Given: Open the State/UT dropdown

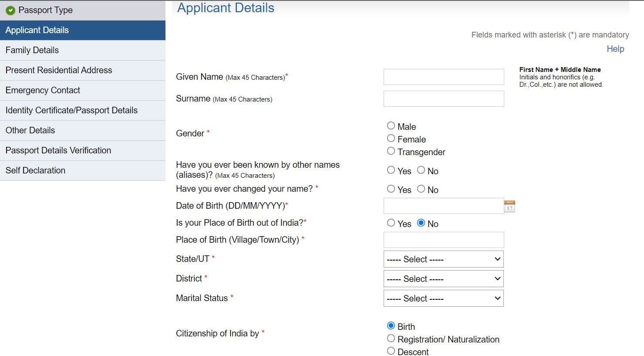Looking at the screenshot, I should point(443,259).
